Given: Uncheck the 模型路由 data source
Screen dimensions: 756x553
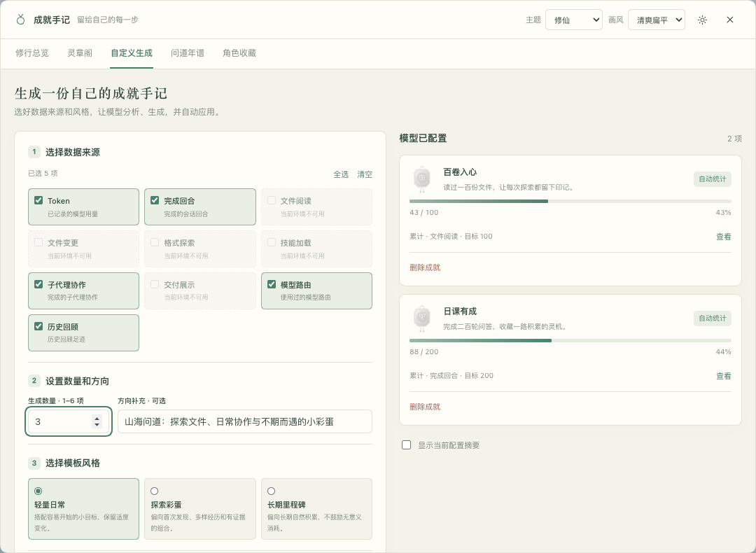Looking at the screenshot, I should point(272,284).
